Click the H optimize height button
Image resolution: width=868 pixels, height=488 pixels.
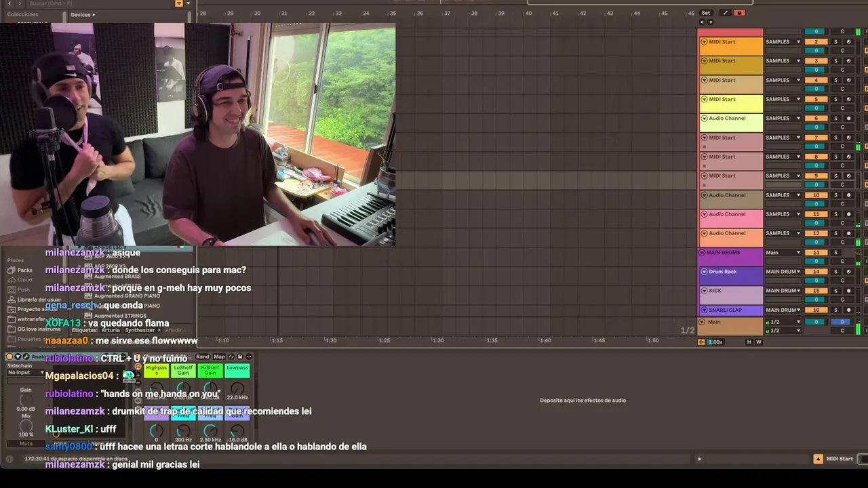tap(749, 342)
